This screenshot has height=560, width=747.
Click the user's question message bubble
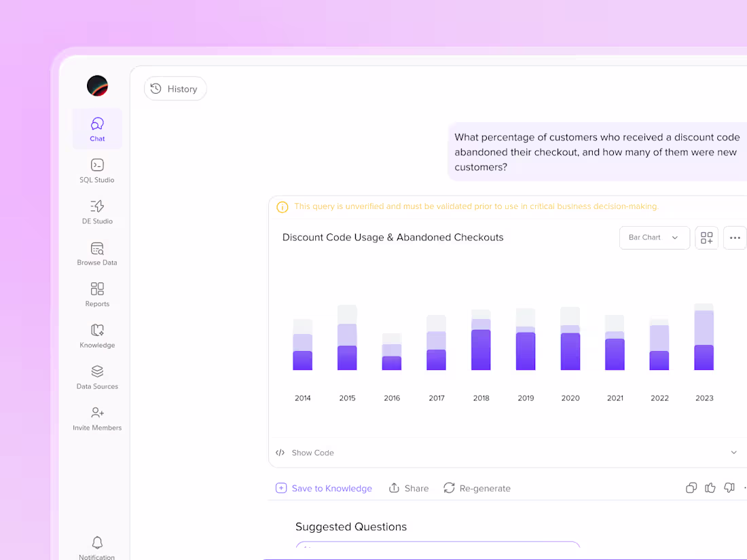598,152
